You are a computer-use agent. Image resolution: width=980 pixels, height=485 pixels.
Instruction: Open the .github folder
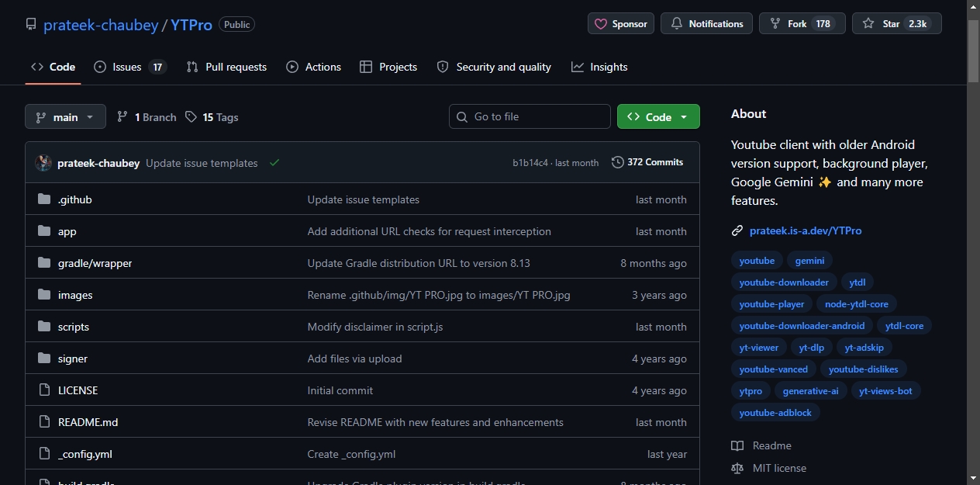[75, 199]
